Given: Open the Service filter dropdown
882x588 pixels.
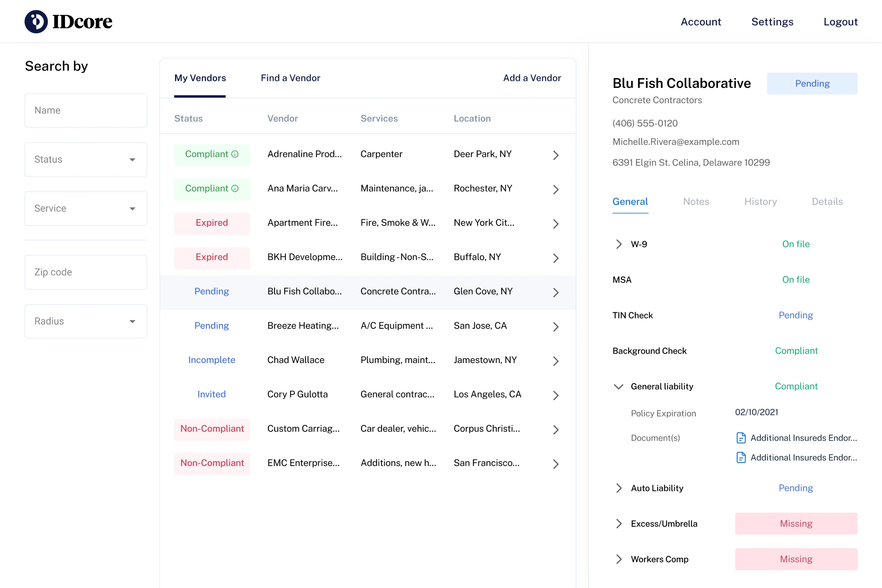Looking at the screenshot, I should (86, 209).
